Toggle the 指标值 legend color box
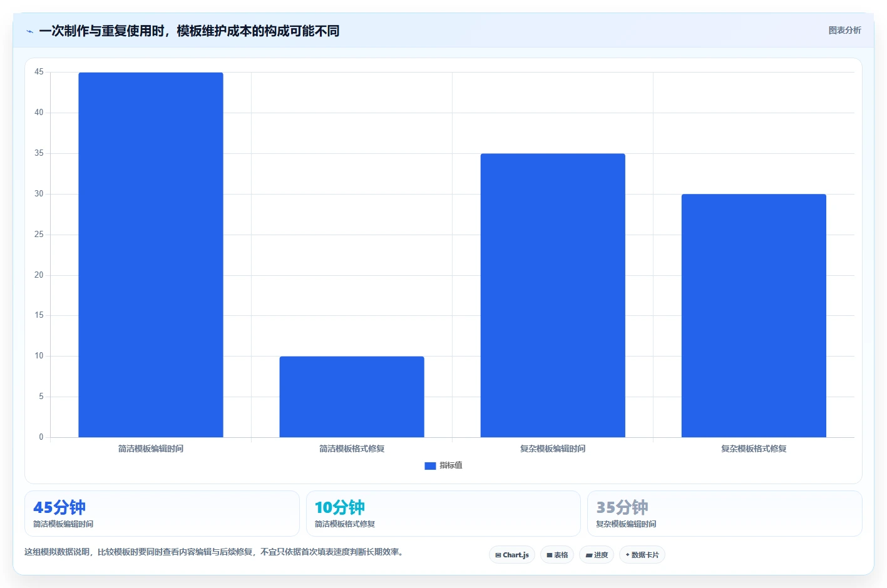This screenshot has width=887, height=588. (430, 465)
